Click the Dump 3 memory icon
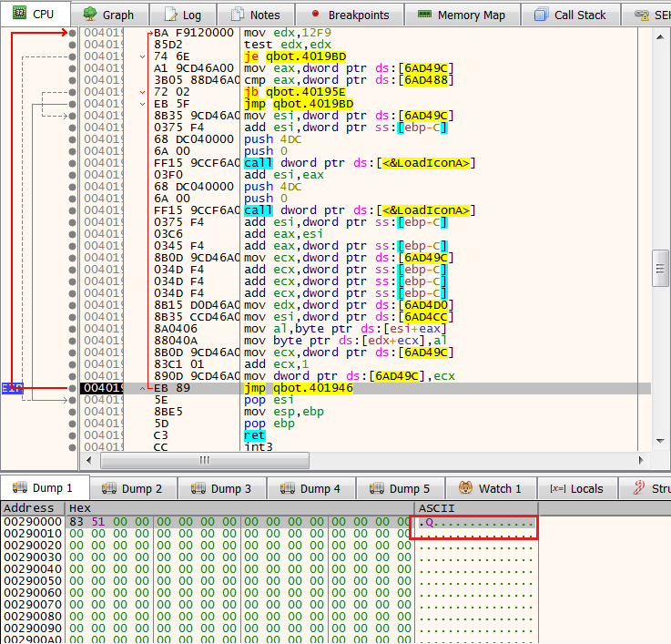 (x=198, y=487)
